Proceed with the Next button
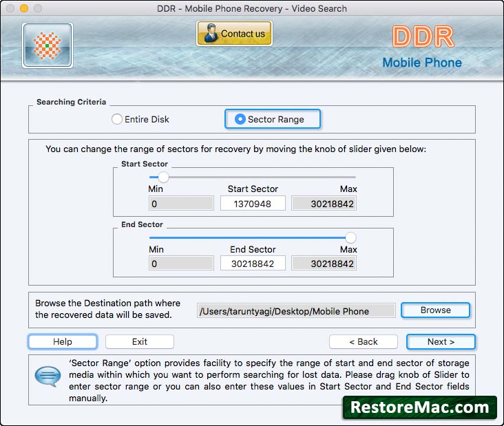Image resolution: width=504 pixels, height=426 pixels. (441, 341)
